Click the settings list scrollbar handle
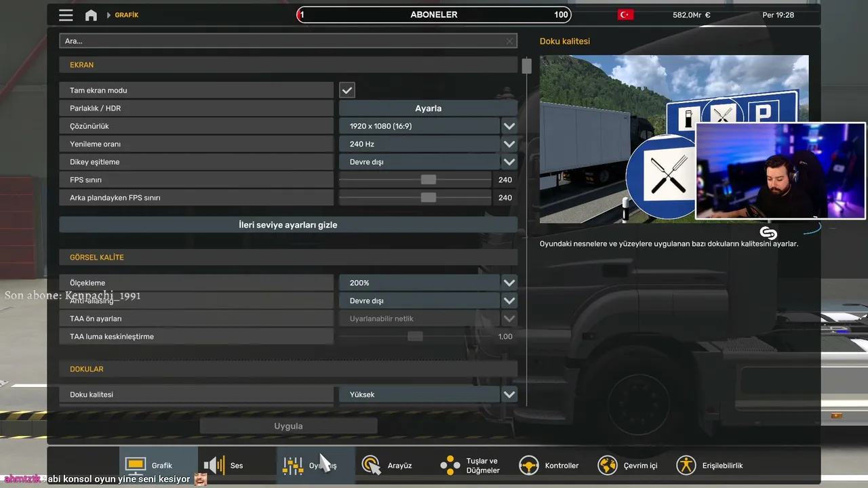 527,66
